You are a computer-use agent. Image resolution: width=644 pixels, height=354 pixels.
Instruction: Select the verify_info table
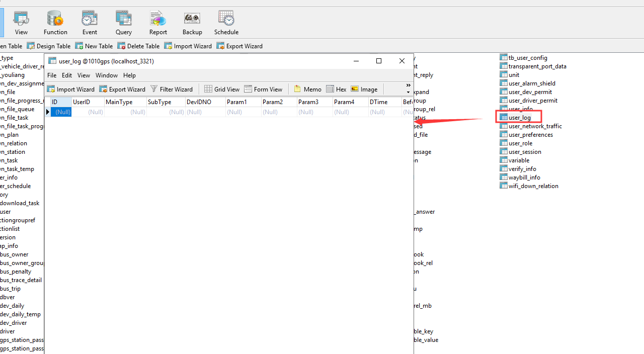coord(518,169)
